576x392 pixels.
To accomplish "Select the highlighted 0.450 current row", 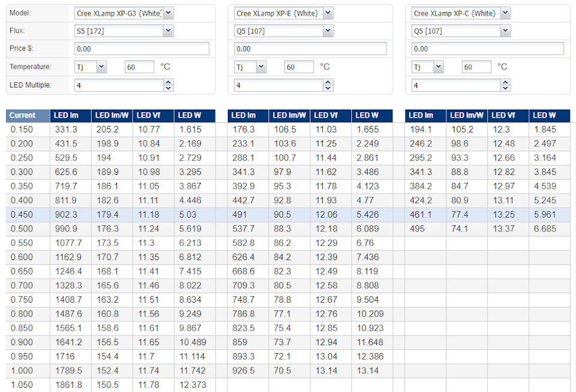I will tap(288, 215).
